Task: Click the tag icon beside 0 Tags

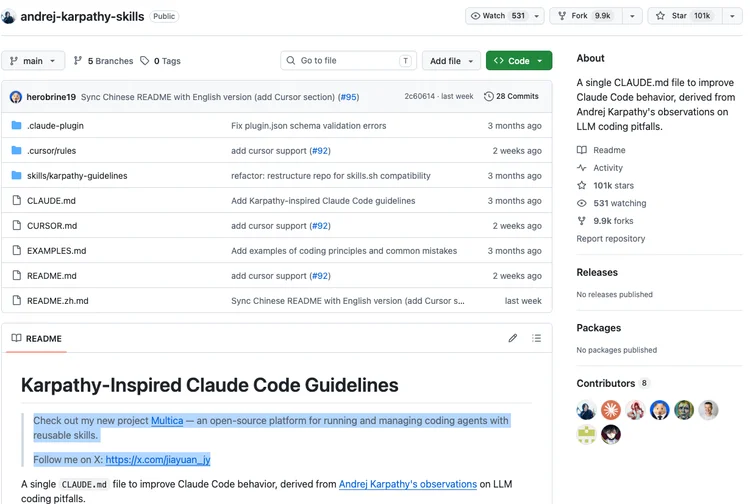Action: coord(144,61)
